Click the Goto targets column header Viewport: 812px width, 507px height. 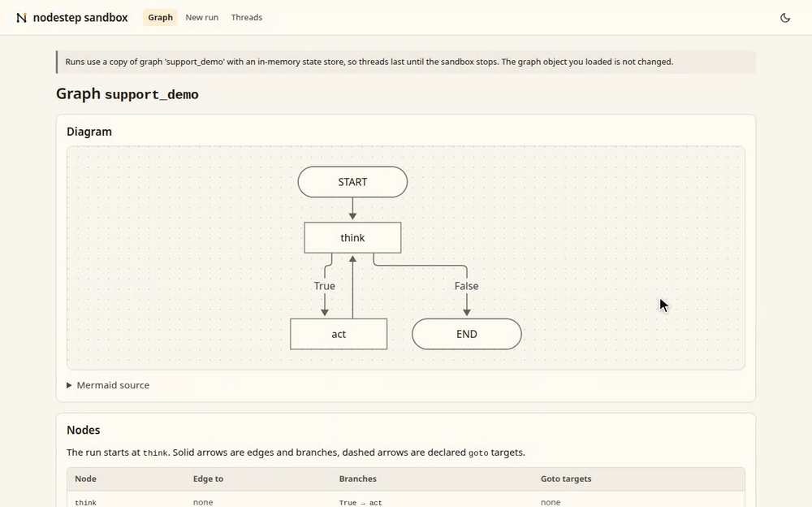pyautogui.click(x=566, y=479)
